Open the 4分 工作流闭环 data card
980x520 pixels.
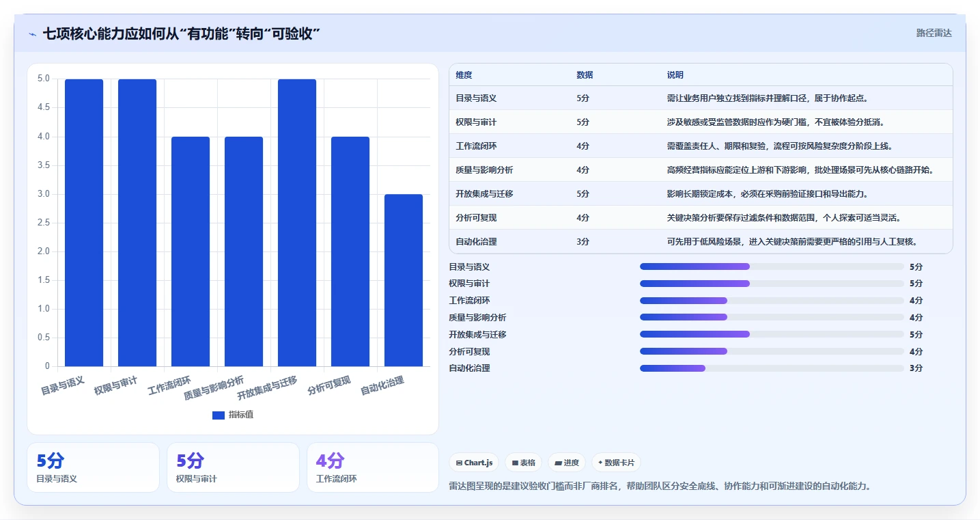click(x=373, y=467)
